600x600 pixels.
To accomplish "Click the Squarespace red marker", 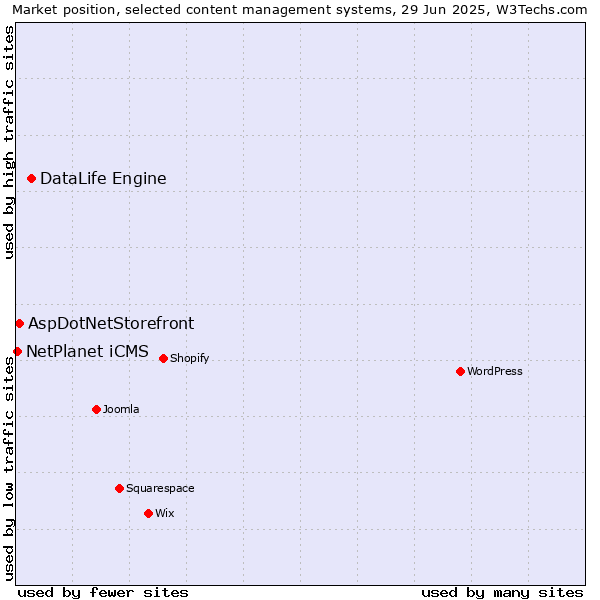I will [x=119, y=489].
